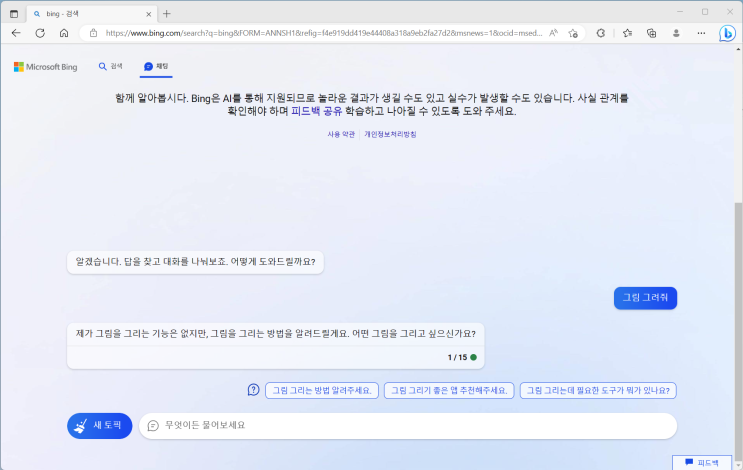Switch to the 검색 search tab
This screenshot has height=470, width=743.
click(110, 66)
